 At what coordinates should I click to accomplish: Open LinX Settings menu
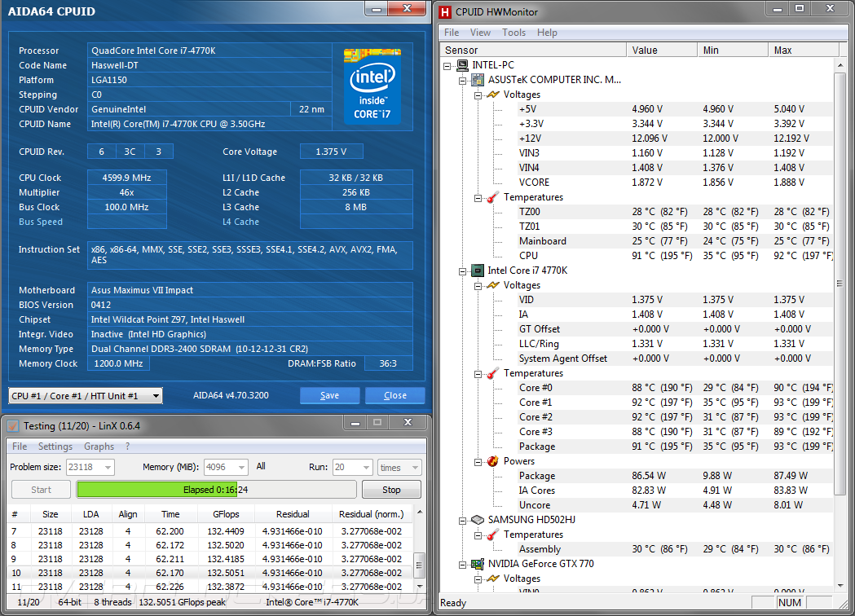[x=55, y=446]
